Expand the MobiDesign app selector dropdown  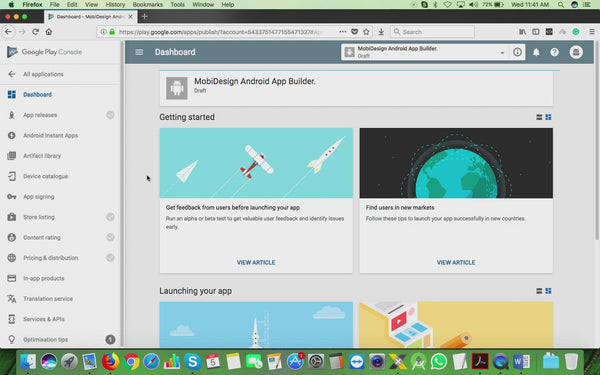(502, 53)
